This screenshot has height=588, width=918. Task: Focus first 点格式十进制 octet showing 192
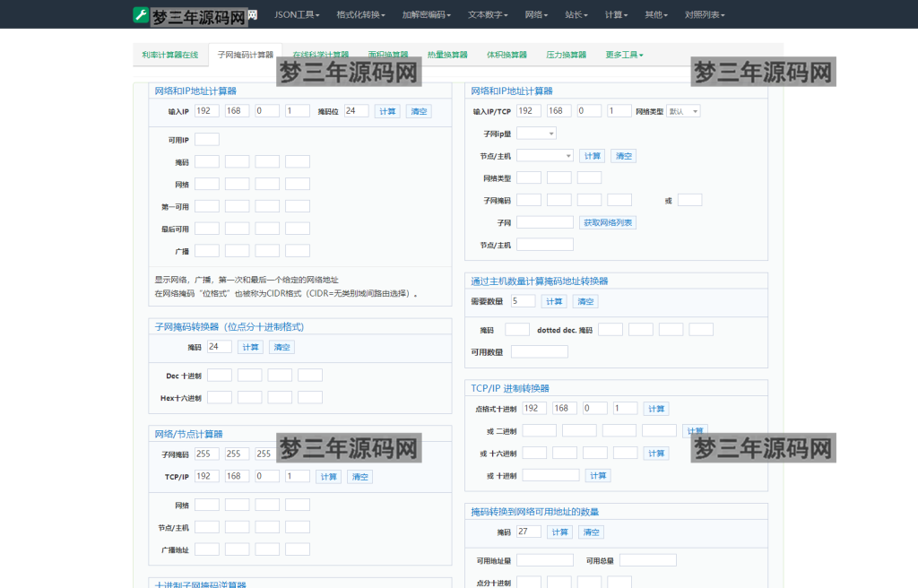[x=534, y=408]
